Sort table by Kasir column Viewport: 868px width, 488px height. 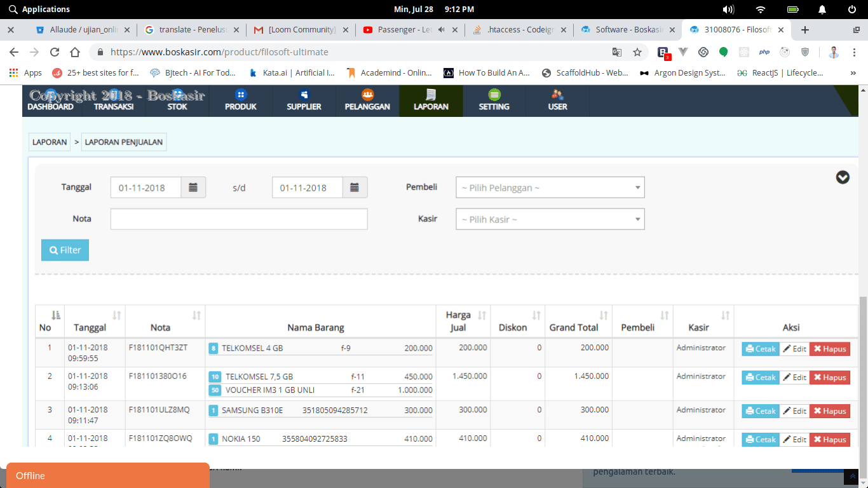[725, 315]
